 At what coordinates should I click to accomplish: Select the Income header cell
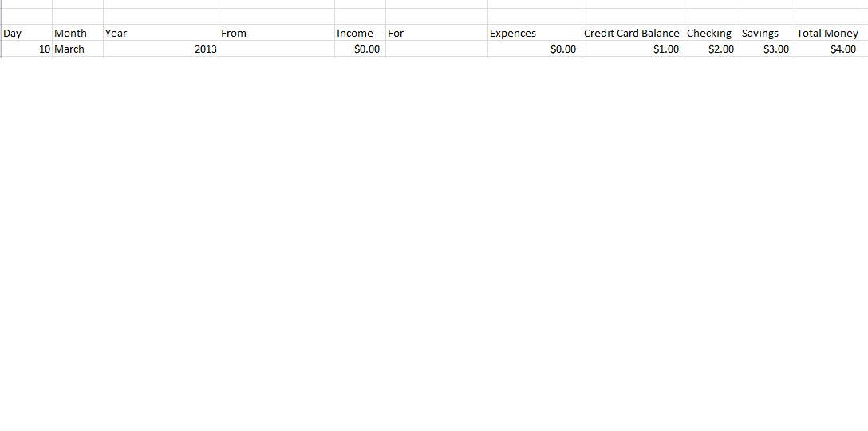coord(361,33)
